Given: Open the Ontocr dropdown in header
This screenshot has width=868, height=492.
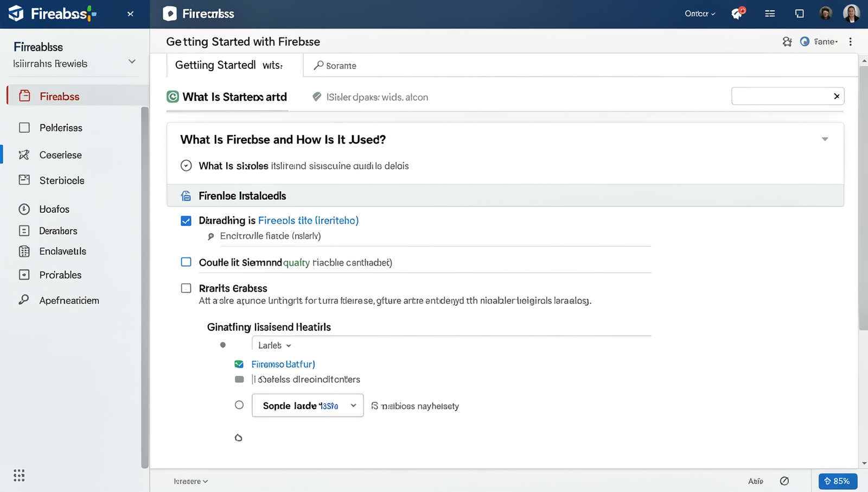Looking at the screenshot, I should (x=700, y=14).
